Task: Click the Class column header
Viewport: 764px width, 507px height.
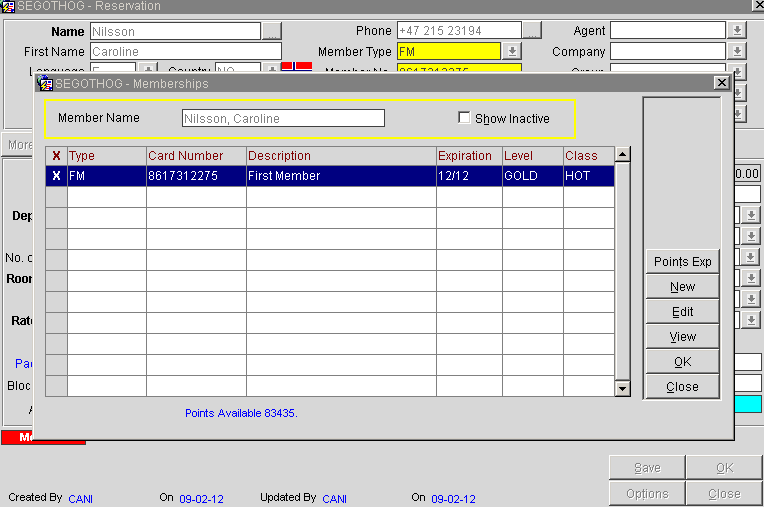Action: 589,156
